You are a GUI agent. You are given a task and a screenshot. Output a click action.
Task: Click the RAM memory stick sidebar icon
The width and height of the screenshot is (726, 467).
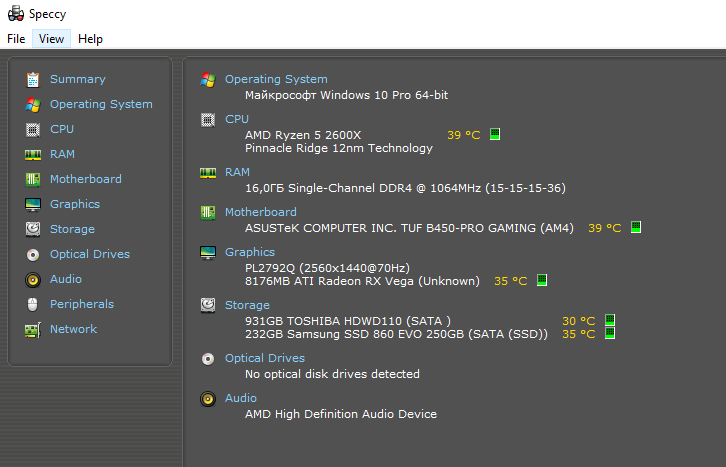click(33, 154)
